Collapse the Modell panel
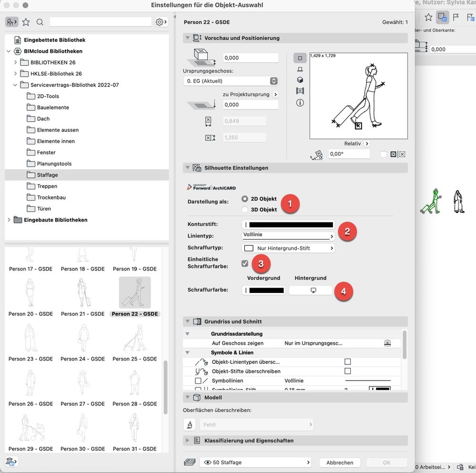476x473 pixels. coord(187,397)
